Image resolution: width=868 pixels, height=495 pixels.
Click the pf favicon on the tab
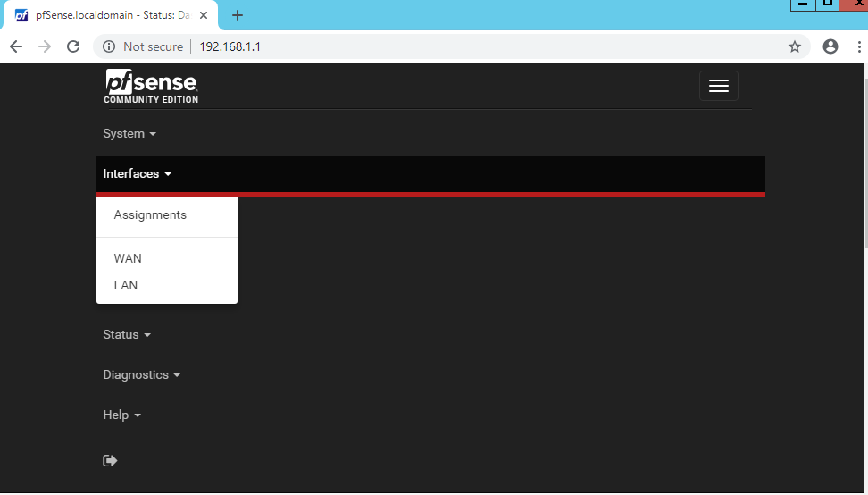[x=21, y=15]
